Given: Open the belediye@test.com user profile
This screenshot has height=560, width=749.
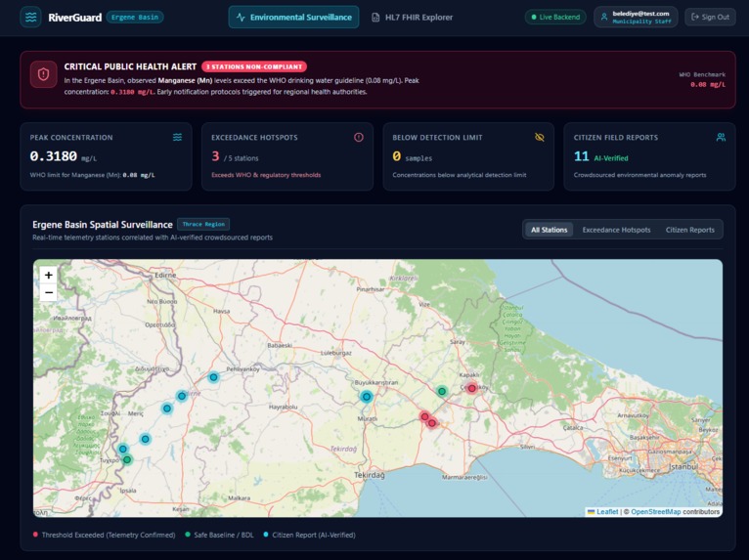Looking at the screenshot, I should [636, 18].
